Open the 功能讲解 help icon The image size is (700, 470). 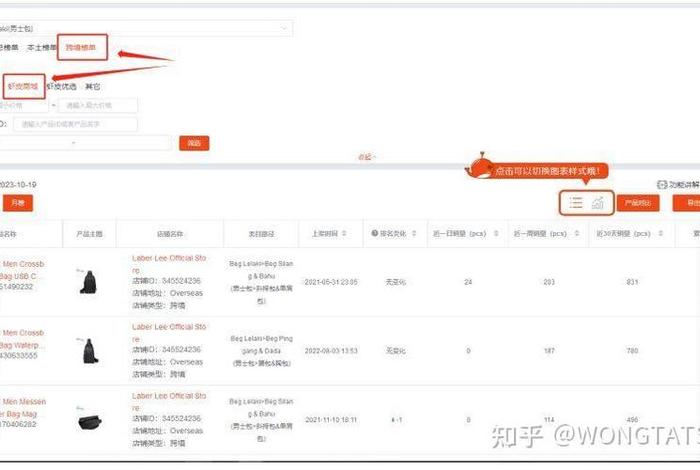[x=662, y=184]
